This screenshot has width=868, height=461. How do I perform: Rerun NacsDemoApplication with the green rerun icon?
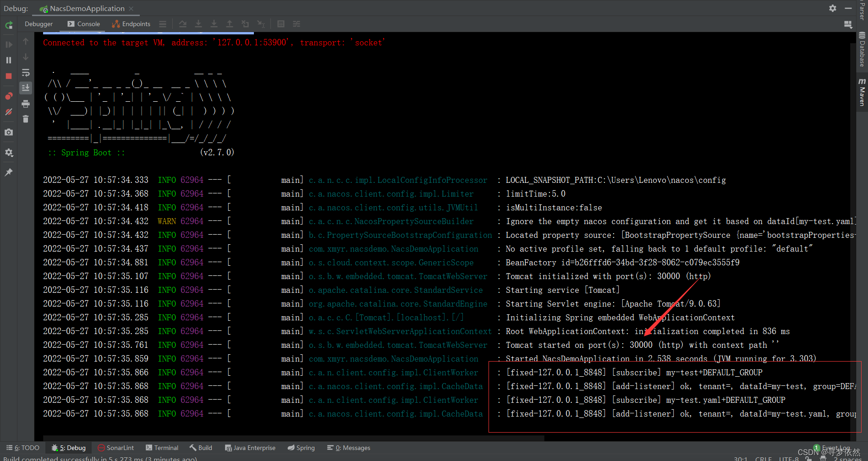pyautogui.click(x=9, y=25)
